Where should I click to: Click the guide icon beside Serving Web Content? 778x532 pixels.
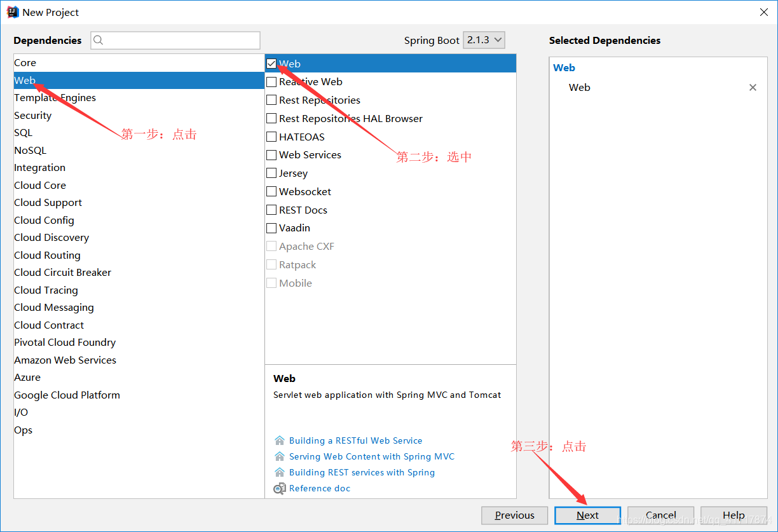[x=280, y=456]
